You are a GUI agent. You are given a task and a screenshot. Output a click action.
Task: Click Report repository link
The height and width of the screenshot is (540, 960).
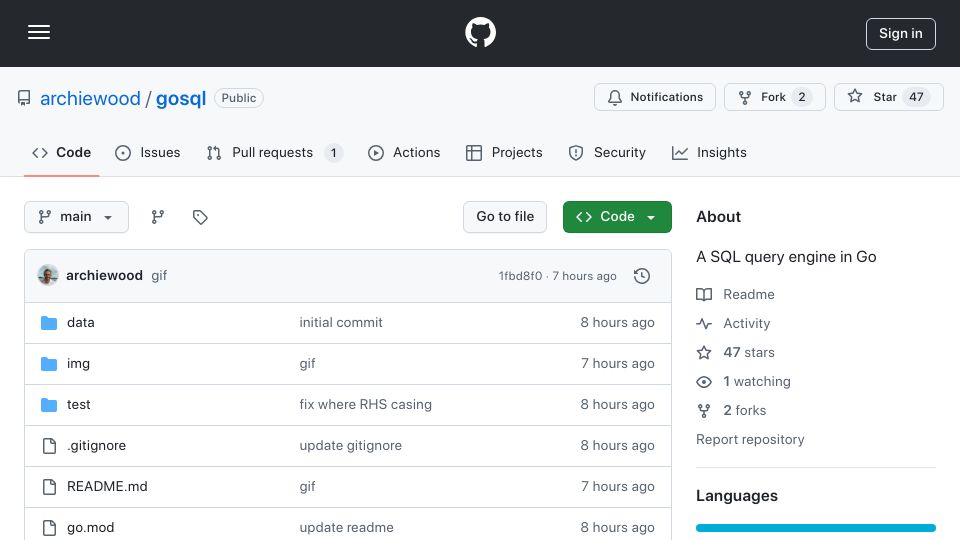click(750, 440)
